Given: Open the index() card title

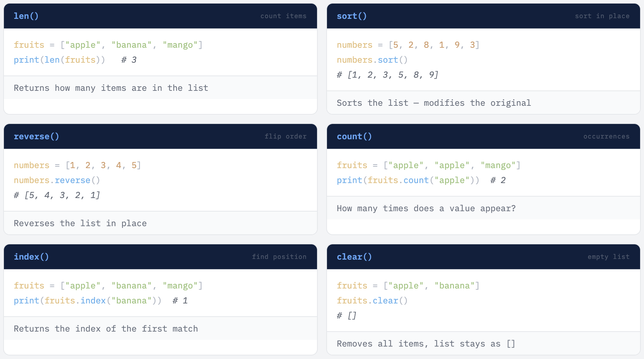Looking at the screenshot, I should pos(31,257).
